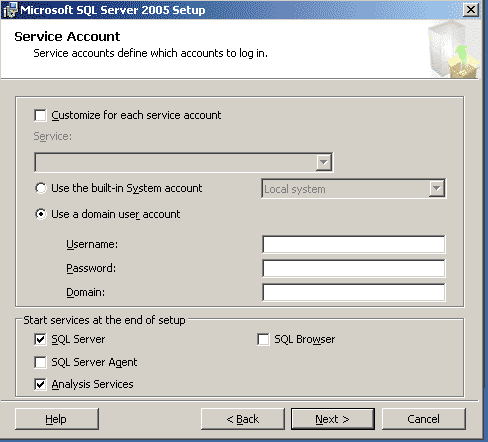
Task: Go back with the Back button
Action: [x=243, y=419]
